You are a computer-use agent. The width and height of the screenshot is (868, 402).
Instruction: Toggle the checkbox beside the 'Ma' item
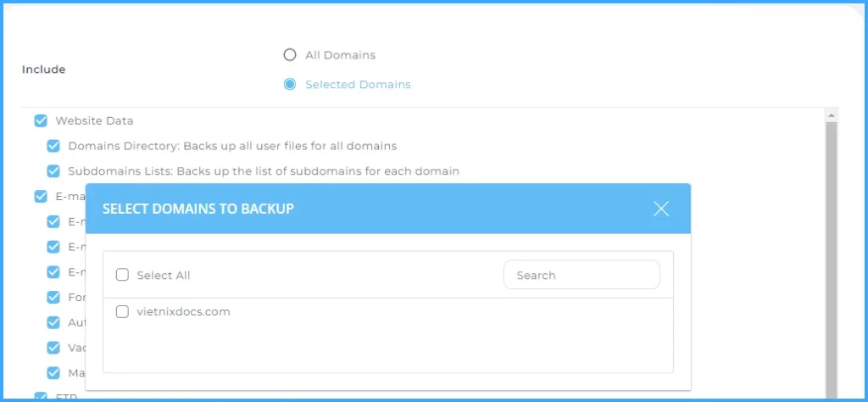tap(53, 373)
